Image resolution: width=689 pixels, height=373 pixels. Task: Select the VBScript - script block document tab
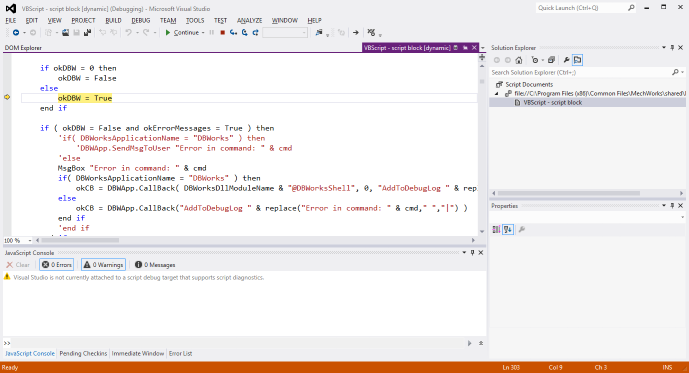click(x=407, y=47)
